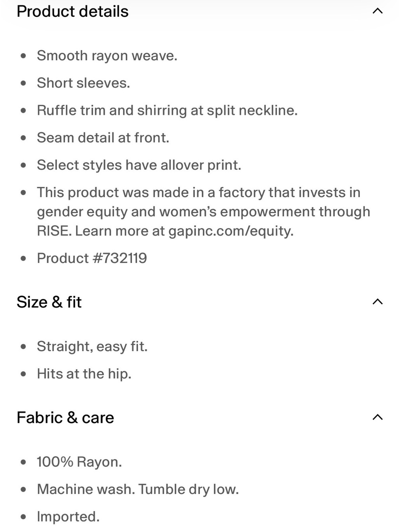Viewport: 399px width, 532px height.
Task: Tap the Seam detail at front line
Action: 103,138
